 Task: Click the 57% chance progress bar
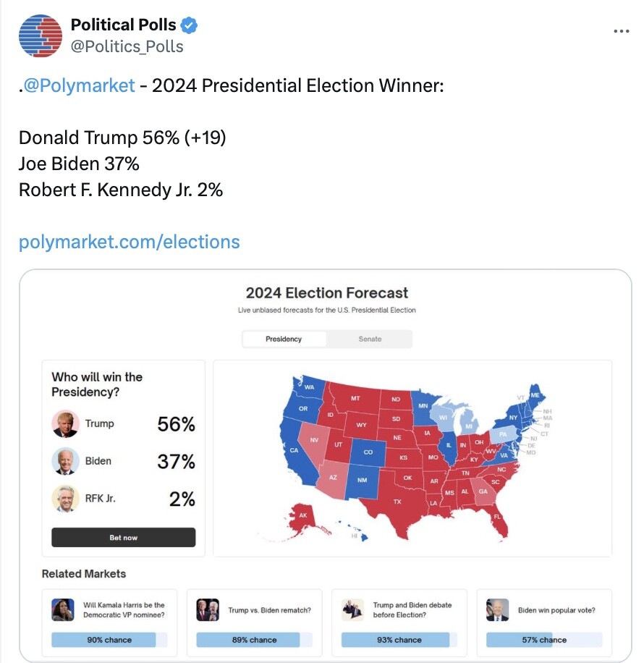544,640
